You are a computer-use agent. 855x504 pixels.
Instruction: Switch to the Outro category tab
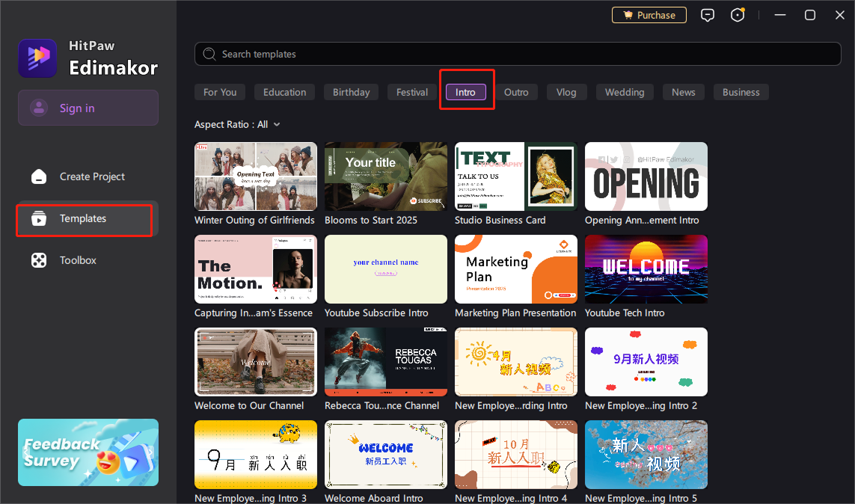tap(516, 92)
